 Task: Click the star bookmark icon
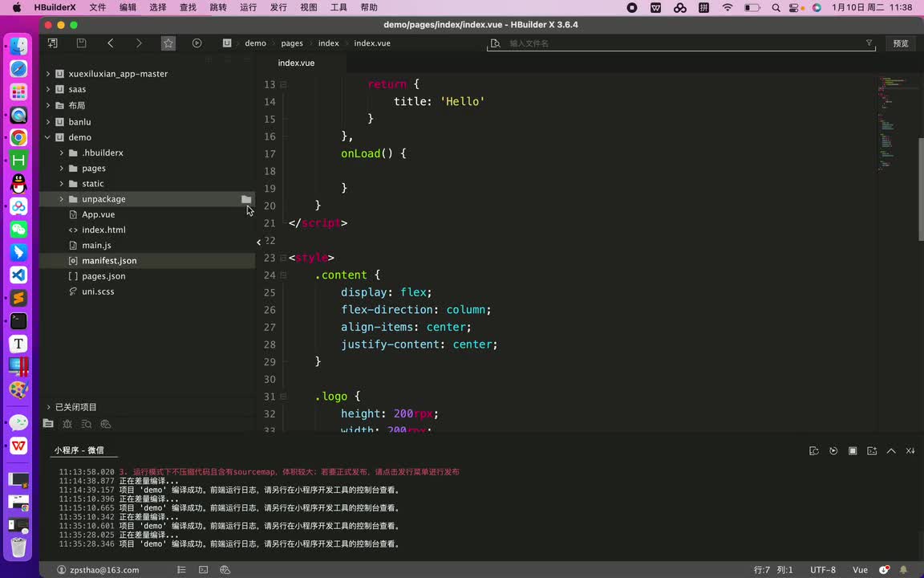point(168,43)
